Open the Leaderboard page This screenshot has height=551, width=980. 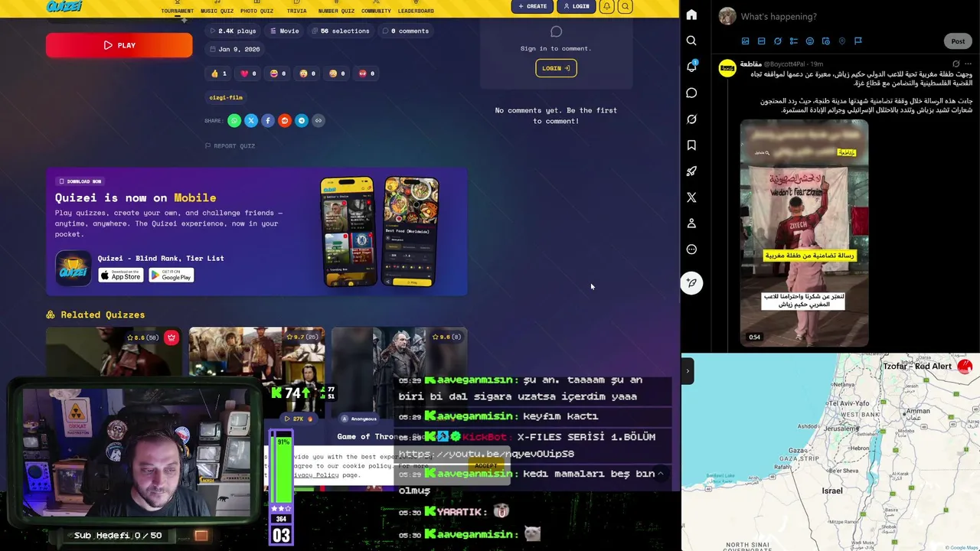[416, 8]
